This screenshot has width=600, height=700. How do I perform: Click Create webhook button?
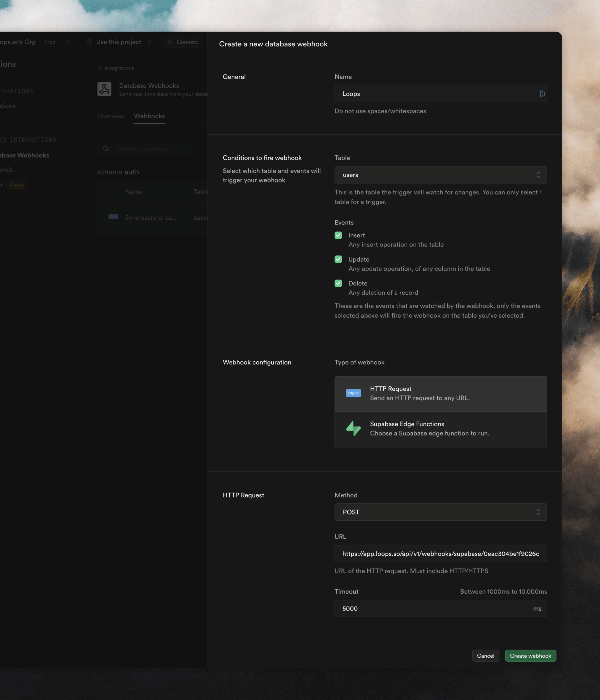[x=530, y=656]
